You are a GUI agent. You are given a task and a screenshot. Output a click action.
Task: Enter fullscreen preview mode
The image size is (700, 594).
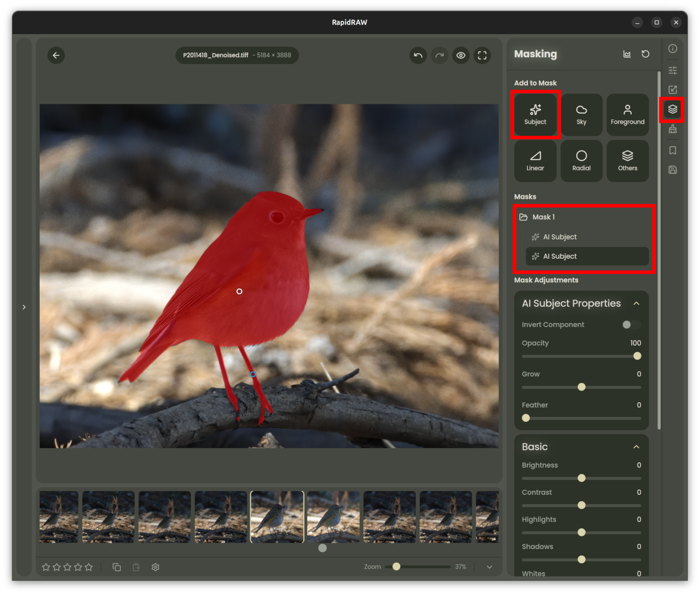pos(482,55)
